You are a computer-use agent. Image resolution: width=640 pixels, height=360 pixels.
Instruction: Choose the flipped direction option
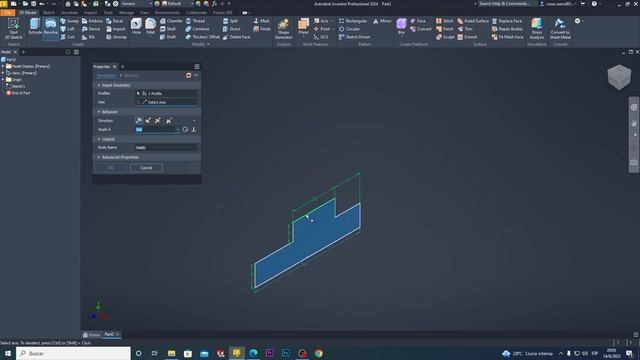point(148,120)
